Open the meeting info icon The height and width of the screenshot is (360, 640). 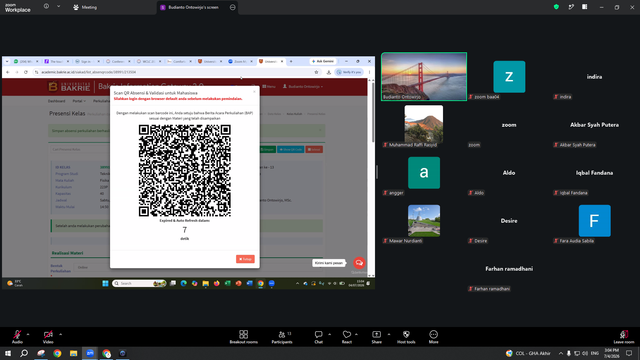46,7
